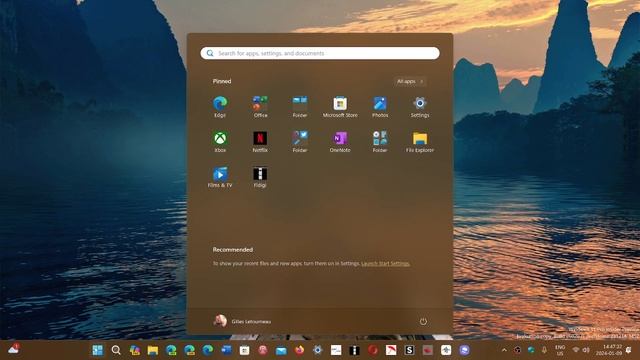This screenshot has height=360, width=640.
Task: Open Microsoft Store from pinned apps
Action: (x=340, y=107)
